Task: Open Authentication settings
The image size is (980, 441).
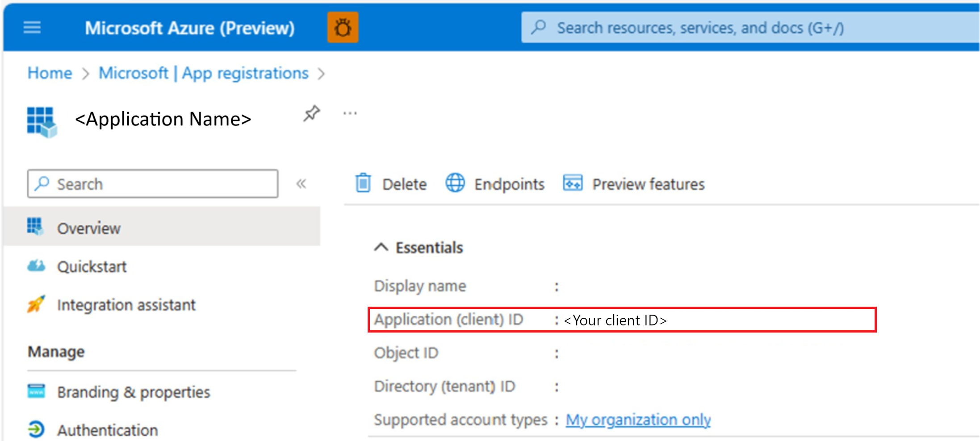Action: (x=107, y=430)
